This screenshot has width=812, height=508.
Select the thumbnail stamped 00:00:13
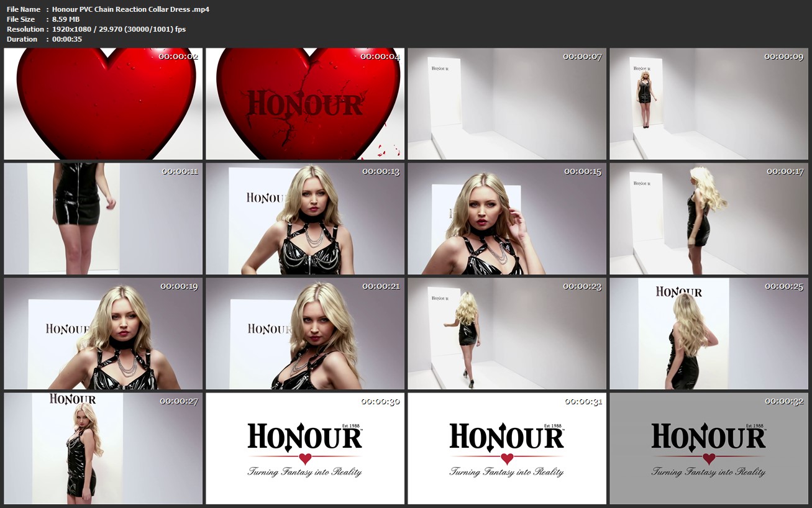305,219
